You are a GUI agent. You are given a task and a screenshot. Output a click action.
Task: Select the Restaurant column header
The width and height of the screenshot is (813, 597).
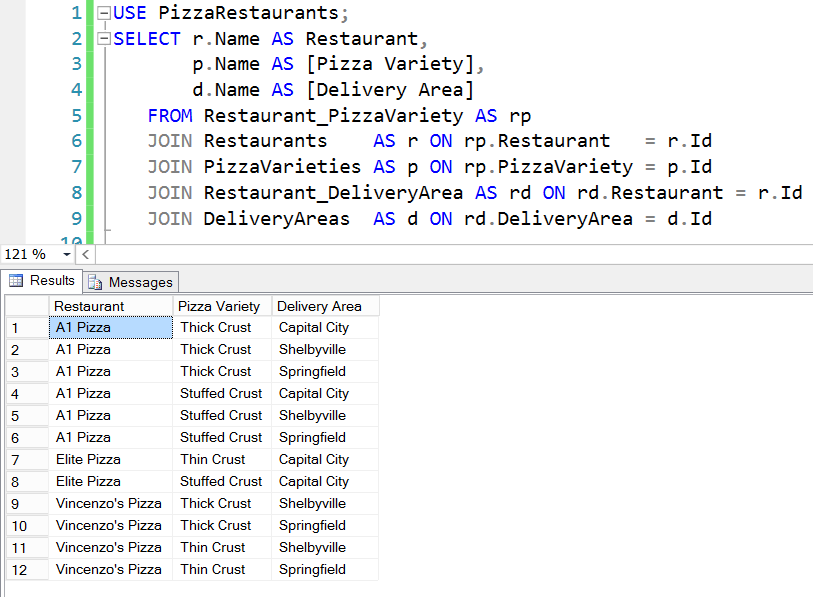110,306
